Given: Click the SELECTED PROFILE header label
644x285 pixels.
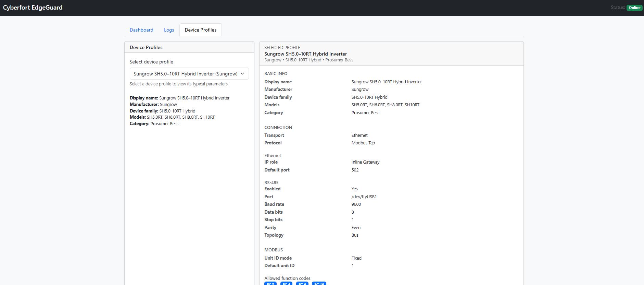Looking at the screenshot, I should pyautogui.click(x=282, y=47).
